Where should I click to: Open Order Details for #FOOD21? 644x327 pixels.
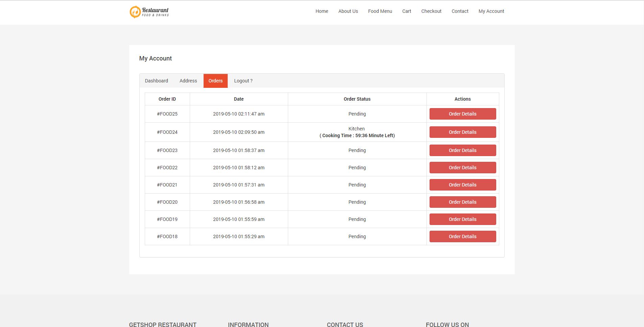462,185
